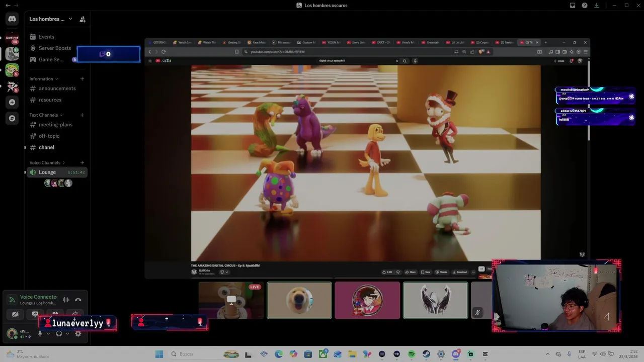Click the share your screen button
Image resolution: width=644 pixels, height=362 pixels.
click(x=35, y=314)
